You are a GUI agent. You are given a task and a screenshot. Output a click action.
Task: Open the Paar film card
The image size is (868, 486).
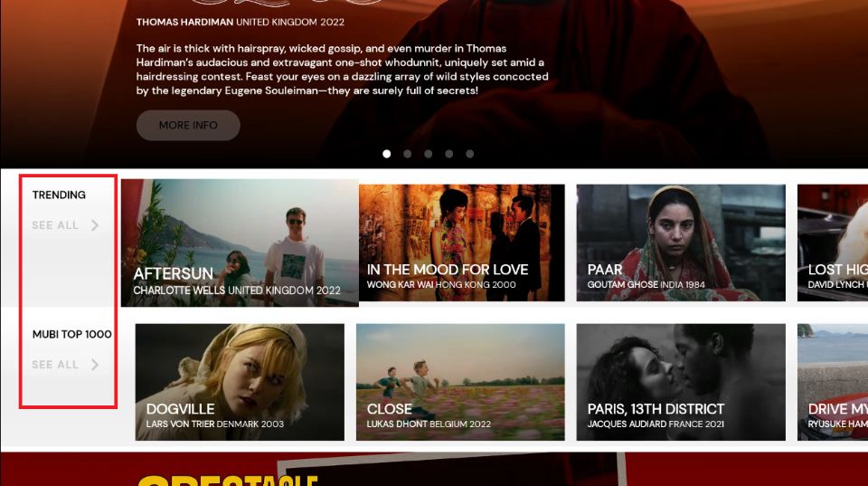coord(681,243)
